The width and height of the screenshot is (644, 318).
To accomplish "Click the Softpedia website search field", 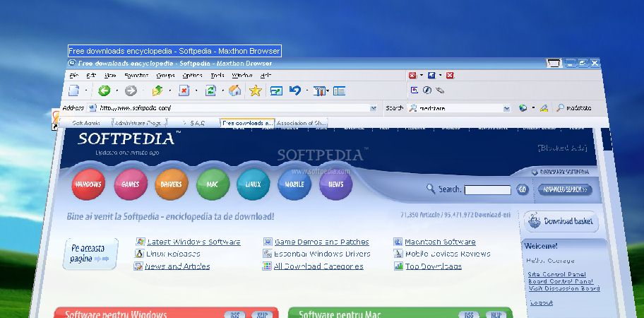I will click(487, 190).
